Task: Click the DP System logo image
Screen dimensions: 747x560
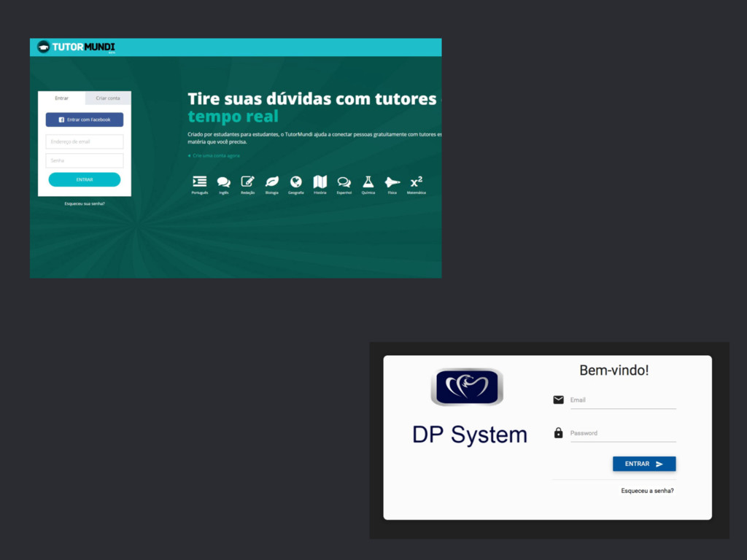Action: (x=467, y=386)
